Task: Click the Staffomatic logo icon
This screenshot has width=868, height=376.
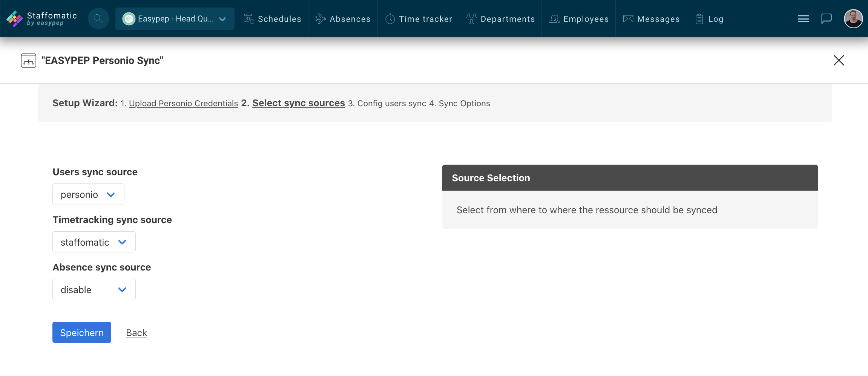Action: coord(15,19)
